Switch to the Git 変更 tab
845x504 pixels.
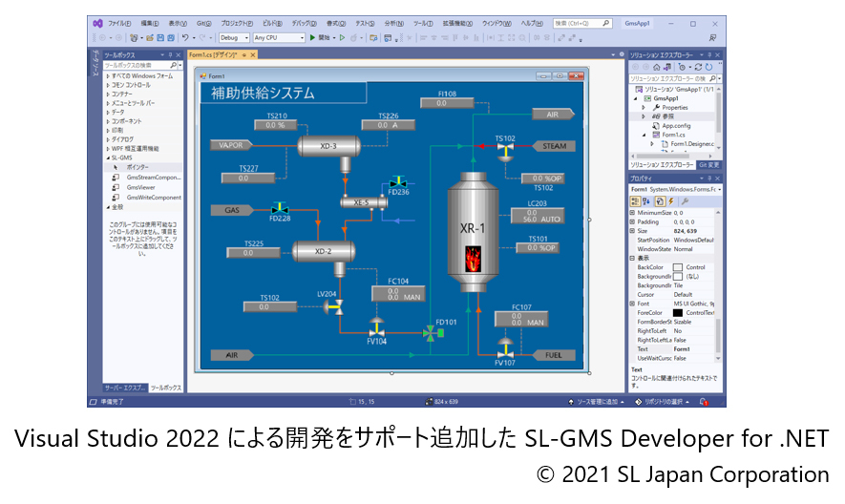point(708,165)
